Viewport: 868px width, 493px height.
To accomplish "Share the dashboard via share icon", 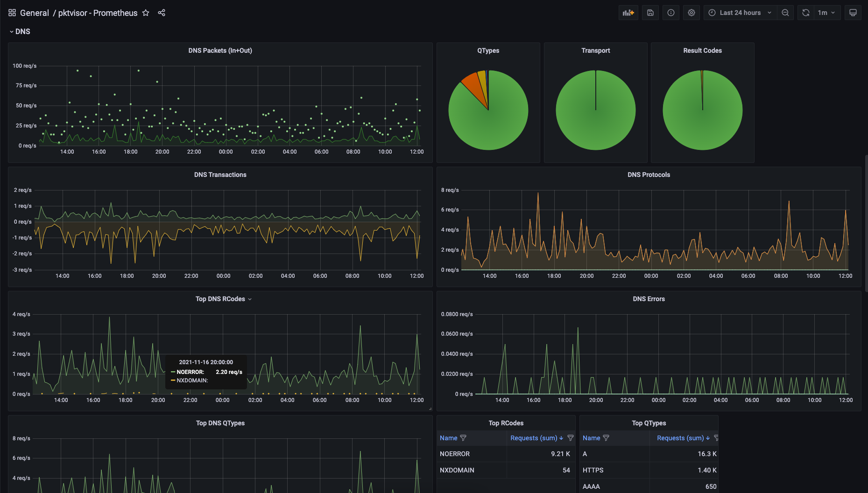I will coord(162,13).
